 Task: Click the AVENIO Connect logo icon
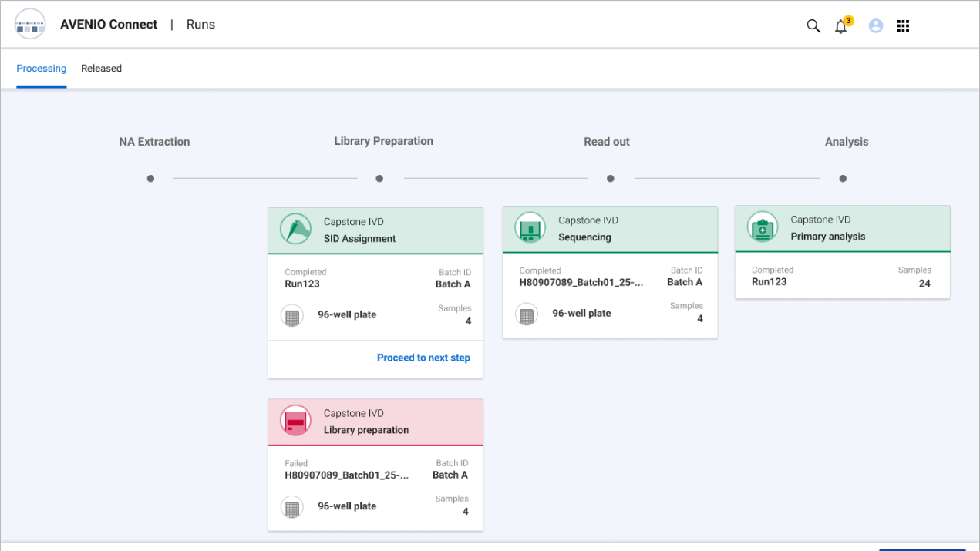point(30,24)
